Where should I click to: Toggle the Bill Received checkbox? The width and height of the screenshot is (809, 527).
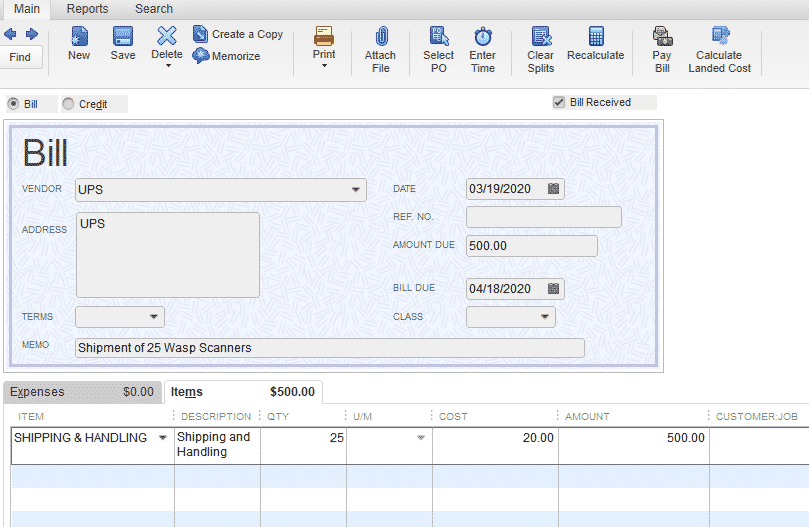(x=559, y=102)
